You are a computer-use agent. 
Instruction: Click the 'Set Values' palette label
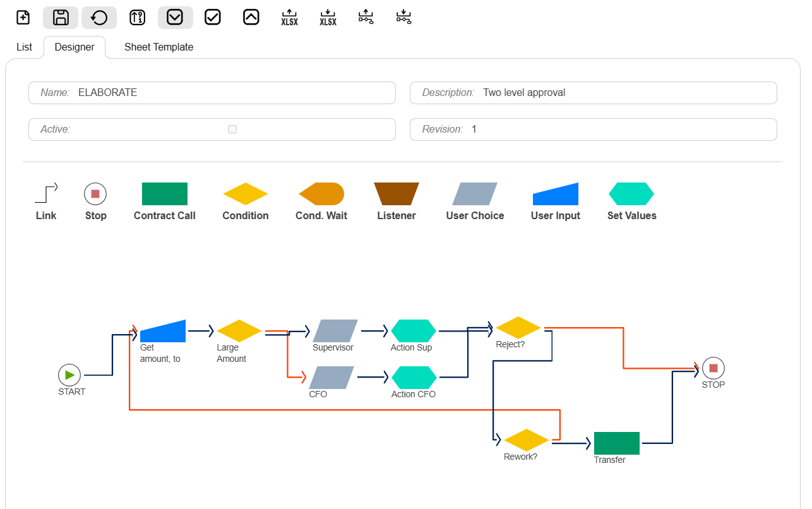click(x=632, y=216)
